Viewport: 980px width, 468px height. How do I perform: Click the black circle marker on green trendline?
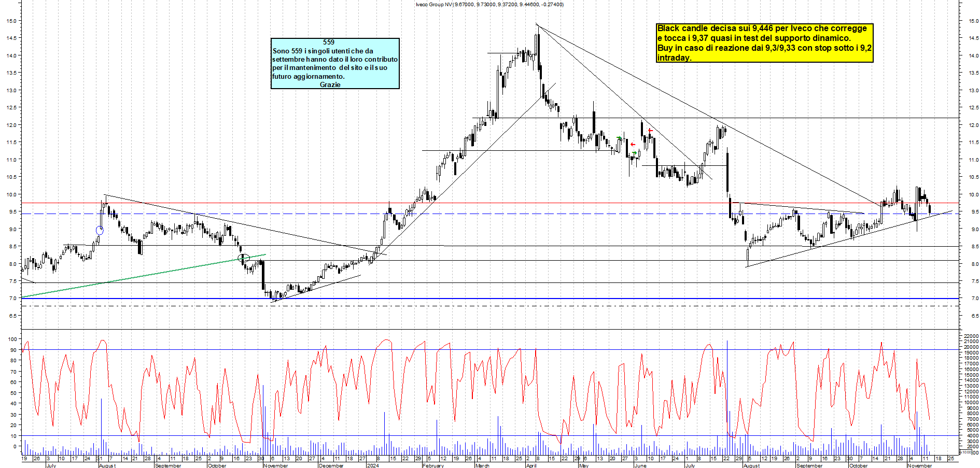(244, 258)
